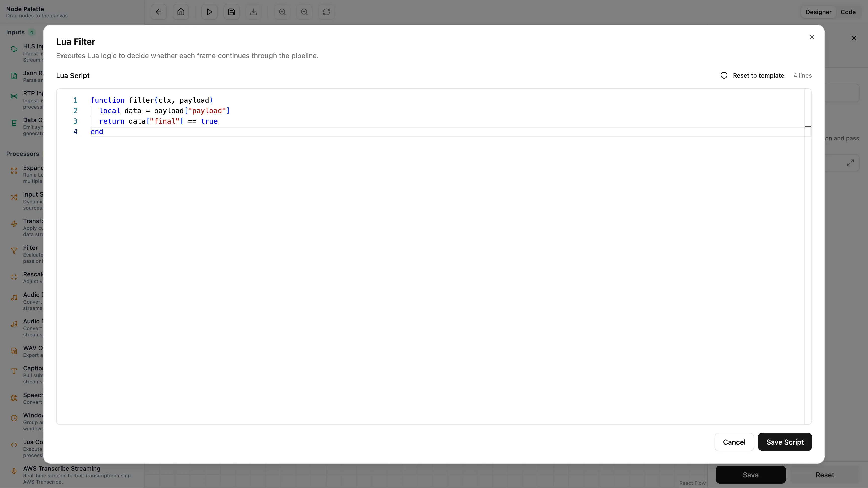Click the zoom in magnifier icon
The height and width of the screenshot is (488, 868).
tap(282, 12)
